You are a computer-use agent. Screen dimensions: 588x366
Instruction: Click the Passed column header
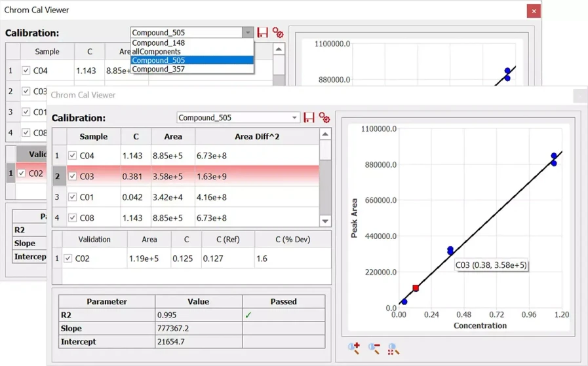284,302
